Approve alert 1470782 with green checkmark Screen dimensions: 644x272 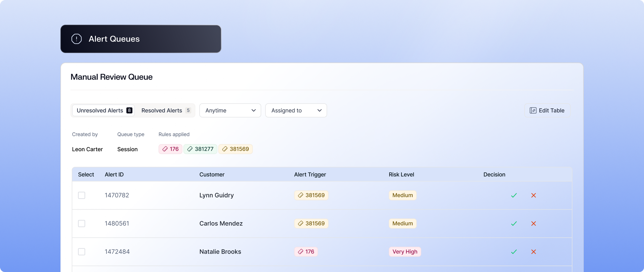pos(514,195)
